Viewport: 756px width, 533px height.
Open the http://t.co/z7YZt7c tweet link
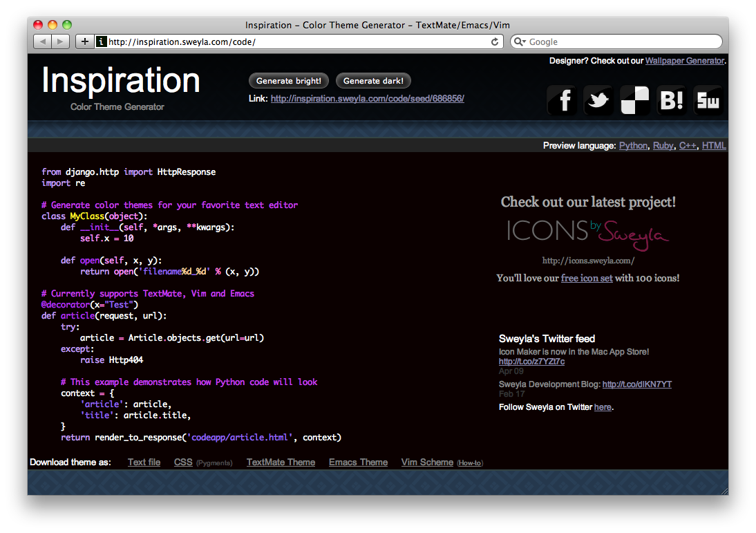point(531,362)
